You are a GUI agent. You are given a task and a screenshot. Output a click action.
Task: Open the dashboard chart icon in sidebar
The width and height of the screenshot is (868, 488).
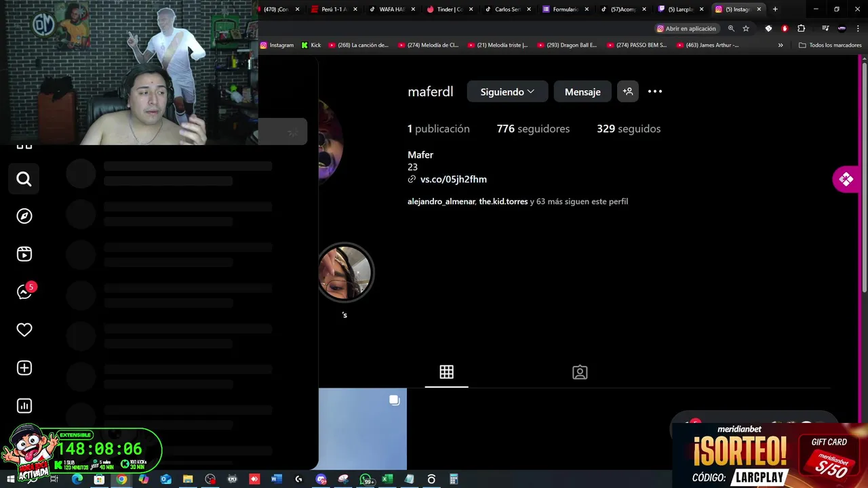pos(24,406)
